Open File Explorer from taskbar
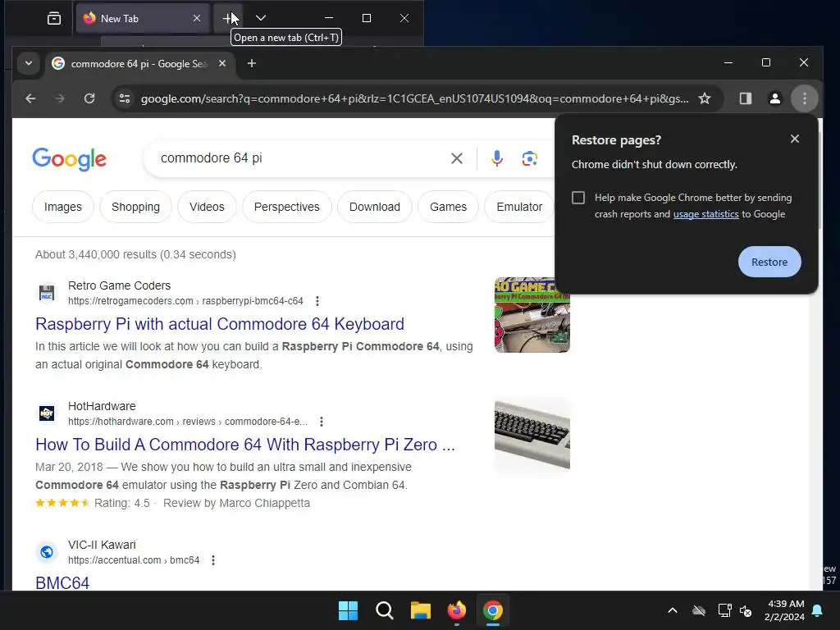The image size is (840, 630). coord(421,610)
